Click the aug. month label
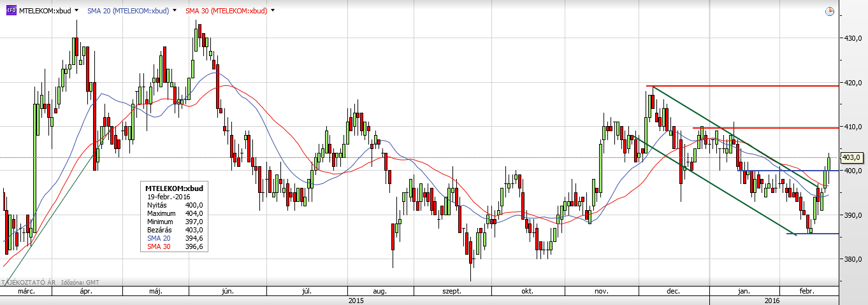The image size is (868, 305). tap(380, 291)
